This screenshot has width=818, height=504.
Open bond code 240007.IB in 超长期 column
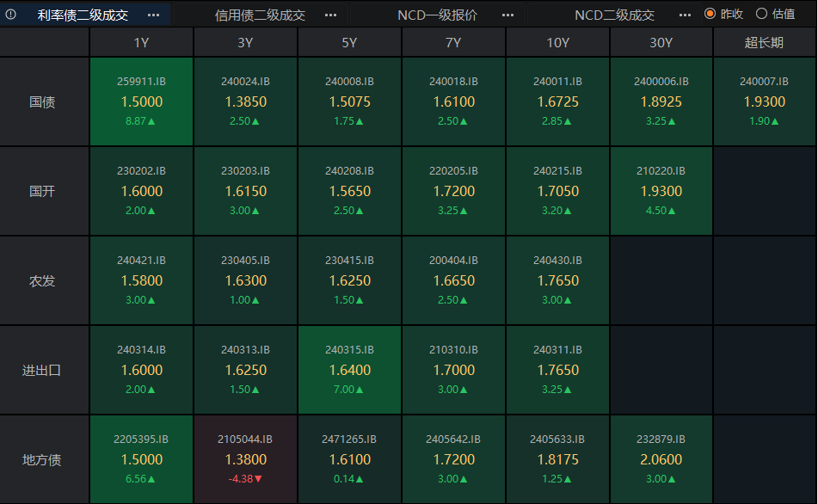(764, 82)
